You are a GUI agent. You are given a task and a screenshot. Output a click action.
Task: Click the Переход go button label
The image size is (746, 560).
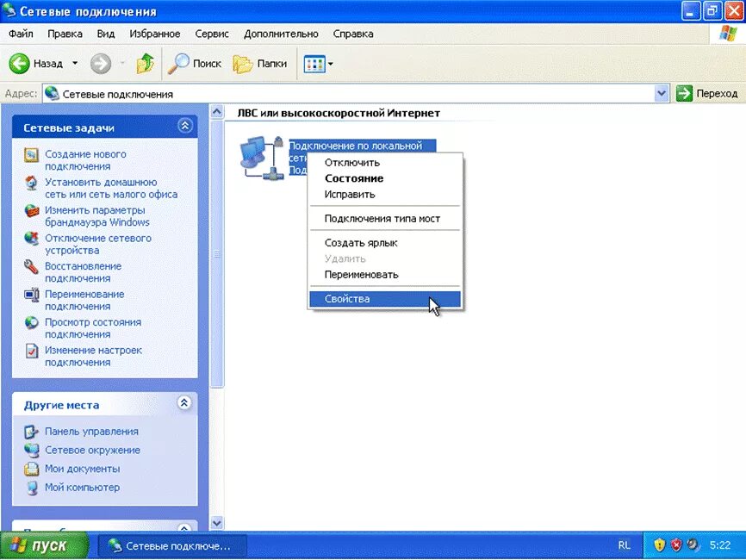717,94
